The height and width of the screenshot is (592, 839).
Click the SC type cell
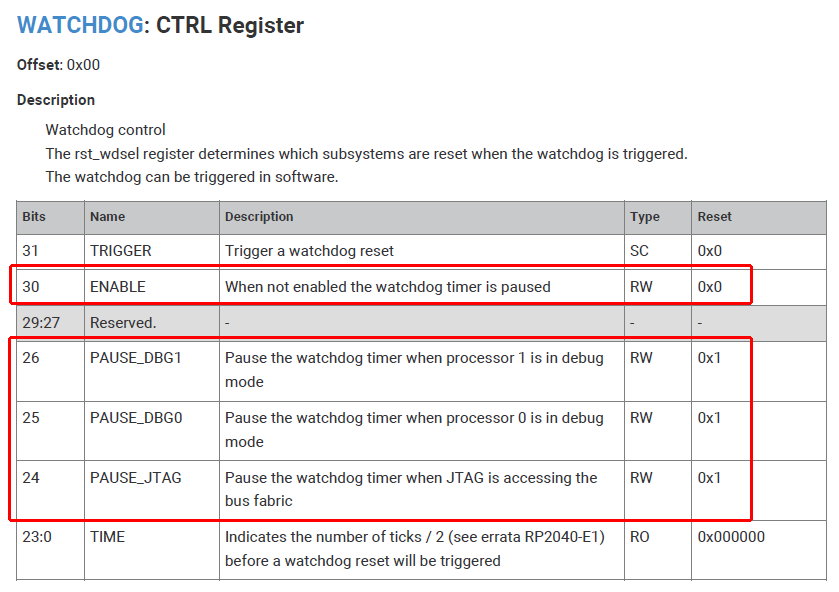639,250
